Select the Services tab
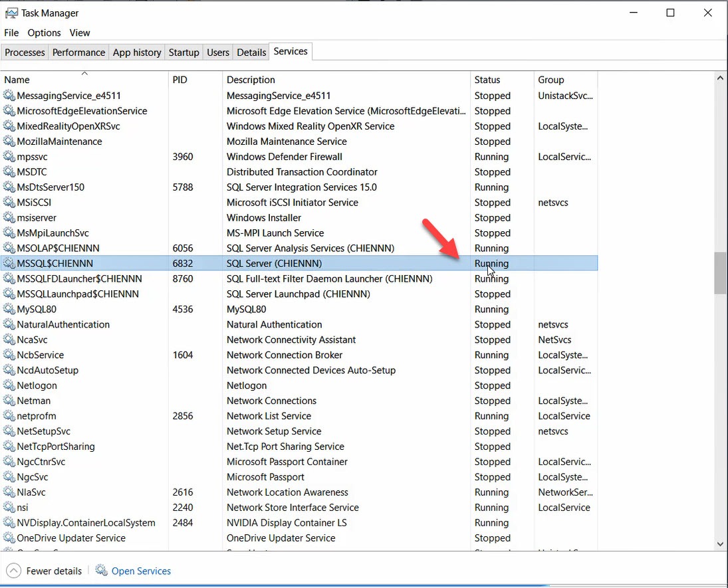Screen dimensions: 728x588 [290, 52]
